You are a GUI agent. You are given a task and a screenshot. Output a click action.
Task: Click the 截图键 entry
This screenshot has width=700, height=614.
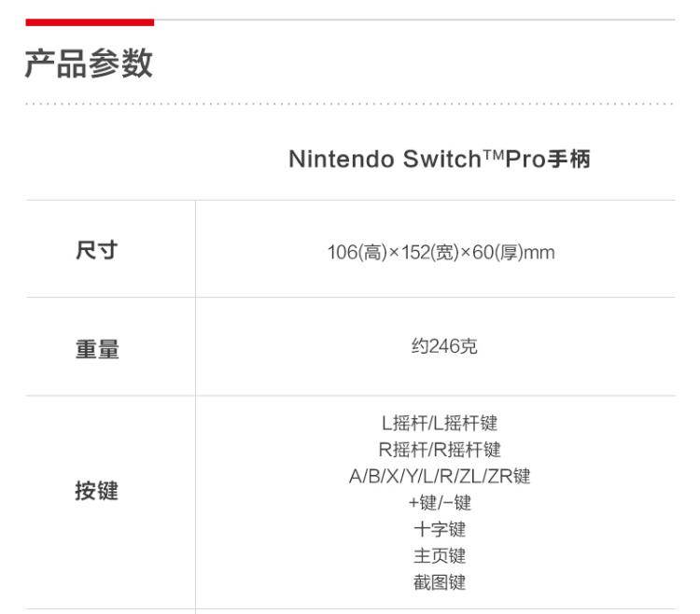440,583
